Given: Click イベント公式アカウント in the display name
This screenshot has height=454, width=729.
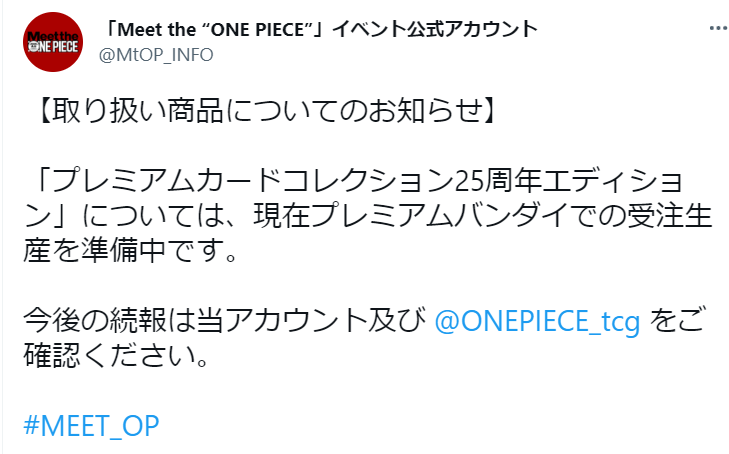Looking at the screenshot, I should point(435,29).
